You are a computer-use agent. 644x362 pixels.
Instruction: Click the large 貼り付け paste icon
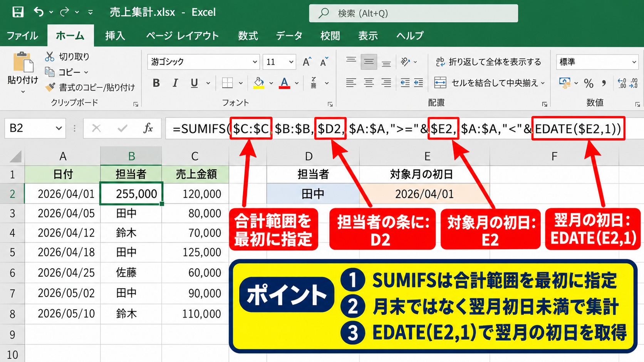pyautogui.click(x=23, y=62)
